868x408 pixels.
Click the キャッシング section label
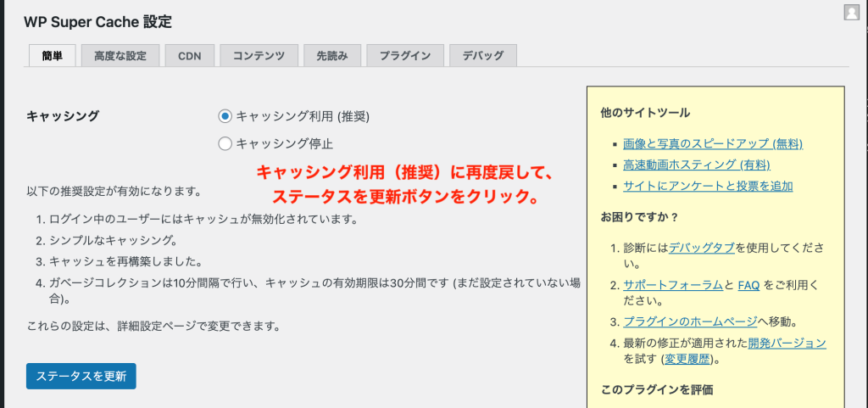click(x=63, y=116)
